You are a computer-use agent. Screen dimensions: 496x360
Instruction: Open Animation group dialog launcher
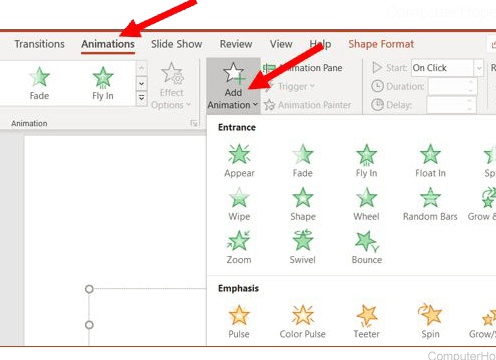click(x=194, y=123)
